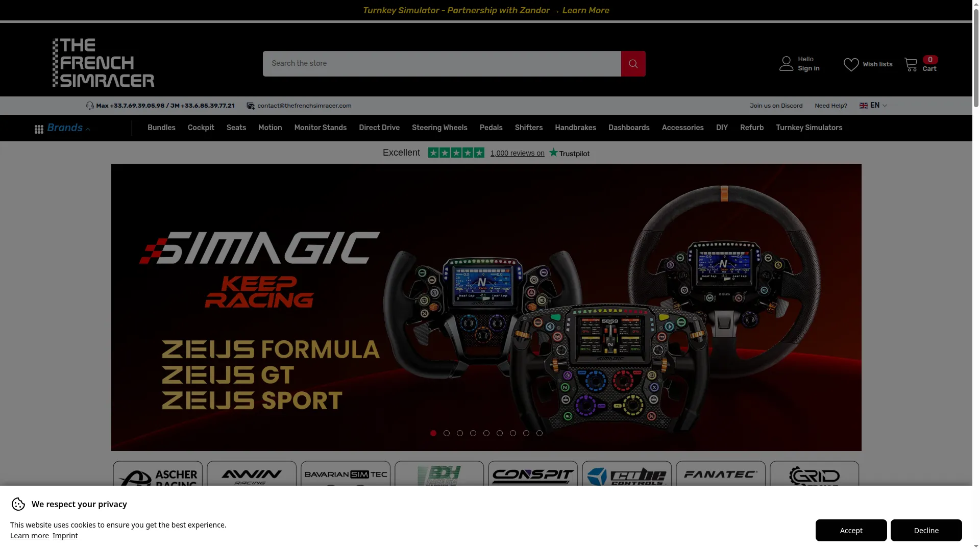Open the Accessories menu
980x551 pixels.
click(682, 128)
